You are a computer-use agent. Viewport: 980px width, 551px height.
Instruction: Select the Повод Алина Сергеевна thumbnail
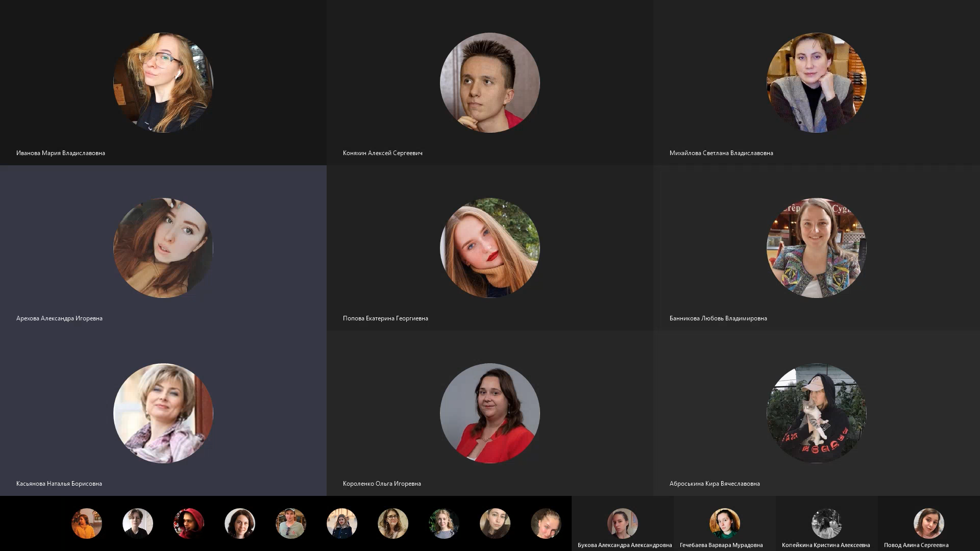(x=929, y=523)
